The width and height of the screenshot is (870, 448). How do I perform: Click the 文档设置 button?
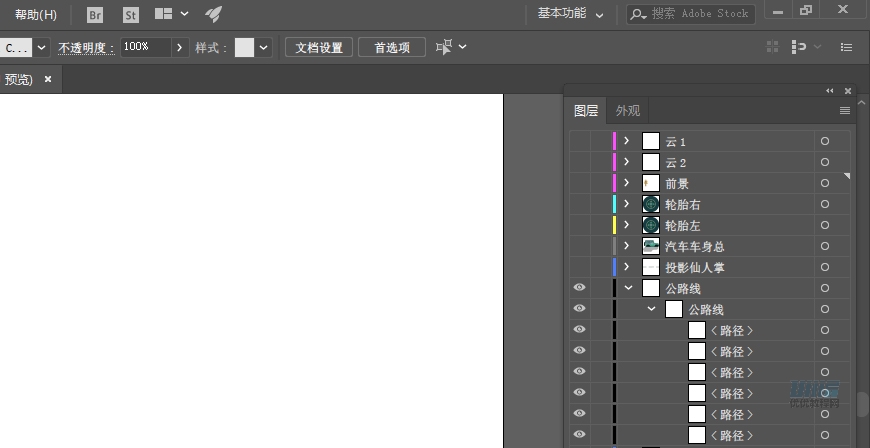pos(318,47)
